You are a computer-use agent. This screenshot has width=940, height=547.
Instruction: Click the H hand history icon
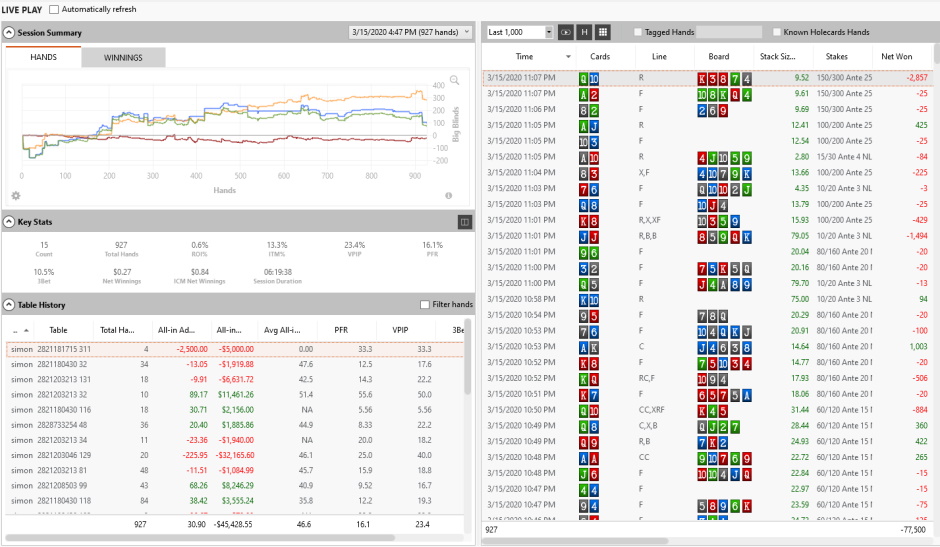(585, 32)
